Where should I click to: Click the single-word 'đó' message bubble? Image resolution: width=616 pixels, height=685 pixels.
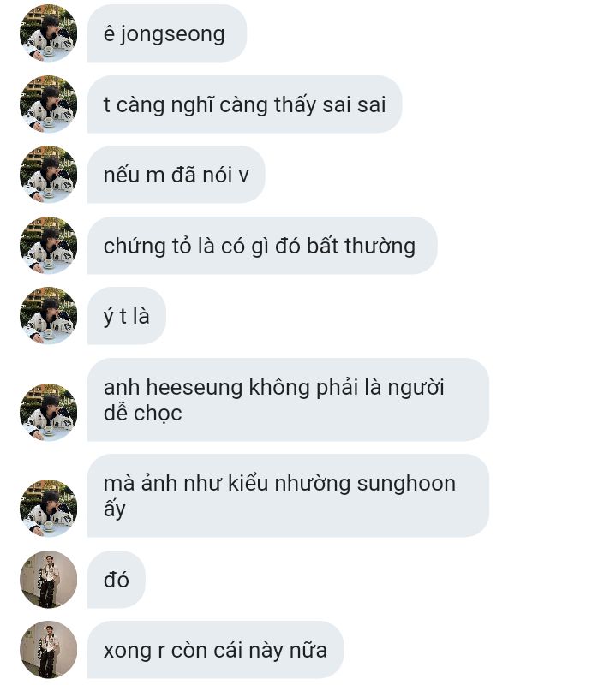pos(116,580)
